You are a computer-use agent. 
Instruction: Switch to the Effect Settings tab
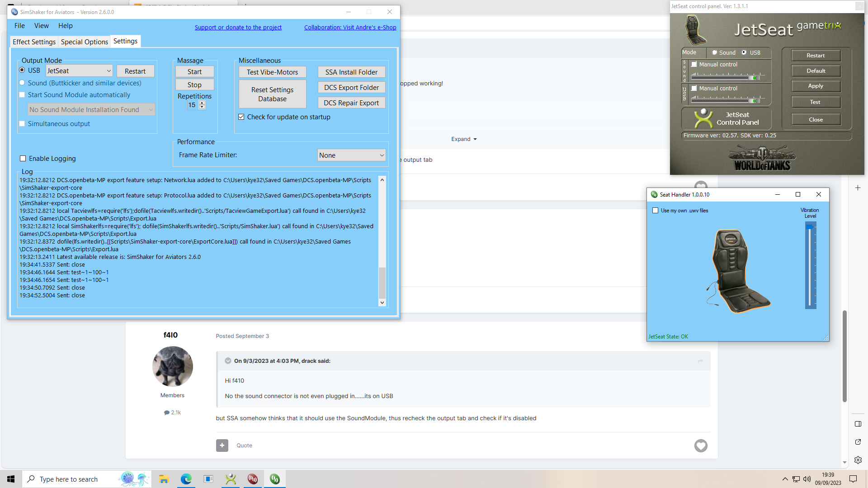pos(34,42)
